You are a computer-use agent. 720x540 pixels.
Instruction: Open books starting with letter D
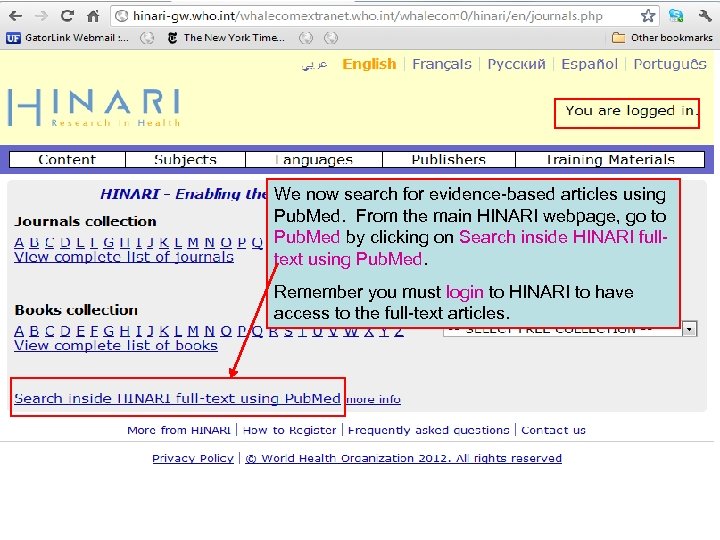click(66, 331)
